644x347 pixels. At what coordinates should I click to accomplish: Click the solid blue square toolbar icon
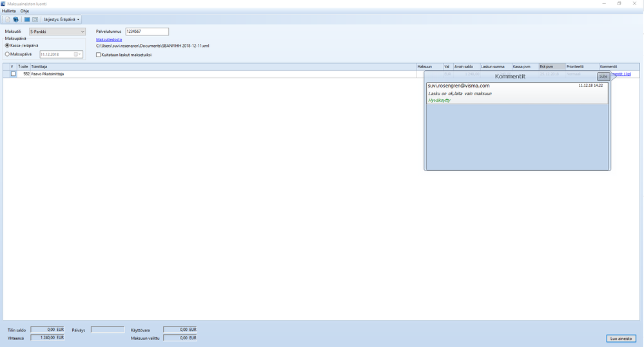27,19
